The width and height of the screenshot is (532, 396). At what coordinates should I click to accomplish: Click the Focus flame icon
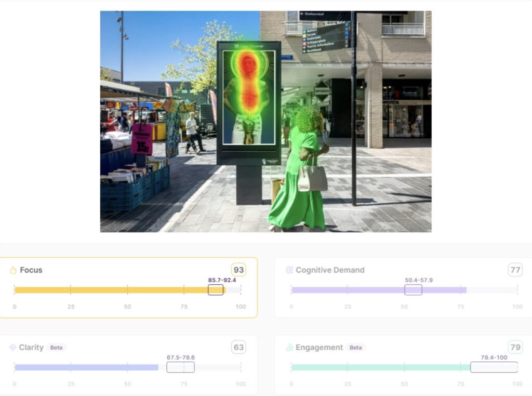(13, 270)
